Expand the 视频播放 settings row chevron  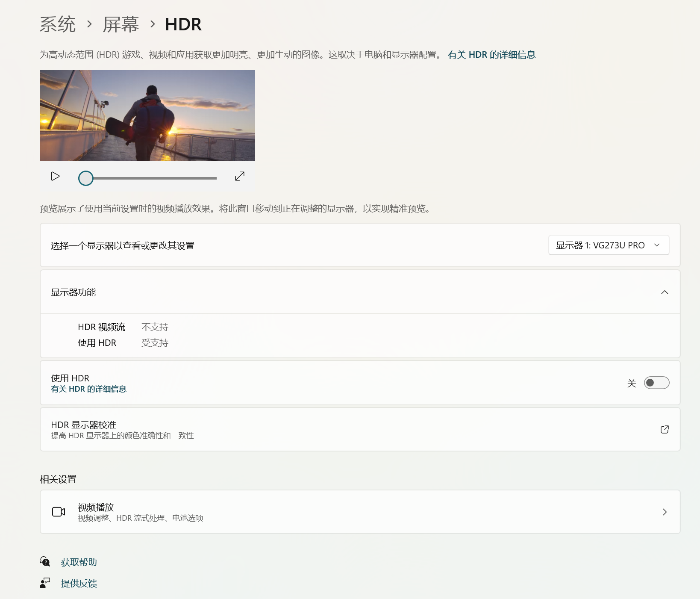click(665, 511)
